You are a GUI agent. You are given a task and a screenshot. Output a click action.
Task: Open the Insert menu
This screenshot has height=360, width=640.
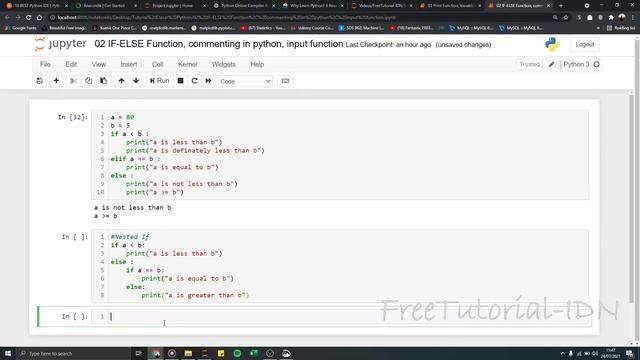coord(129,64)
